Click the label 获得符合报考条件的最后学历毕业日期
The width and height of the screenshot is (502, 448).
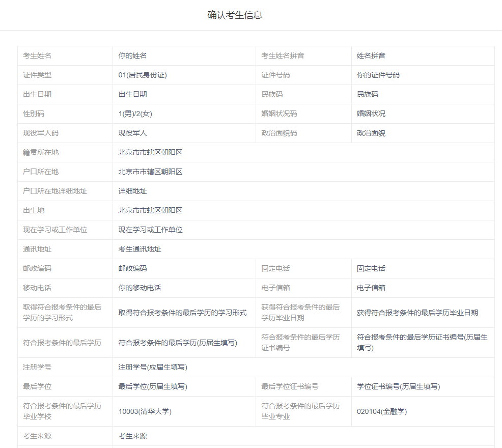[300, 312]
